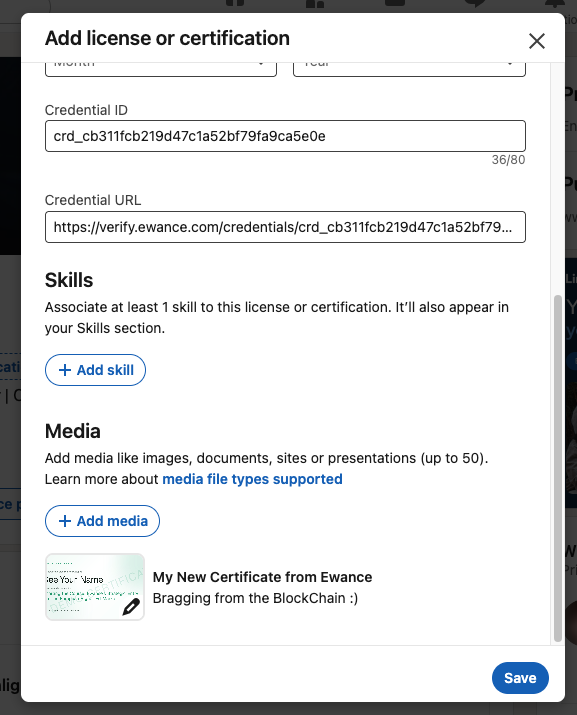Viewport: 577px width, 715px height.
Task: Click the plus icon in Add media
Action: click(65, 521)
